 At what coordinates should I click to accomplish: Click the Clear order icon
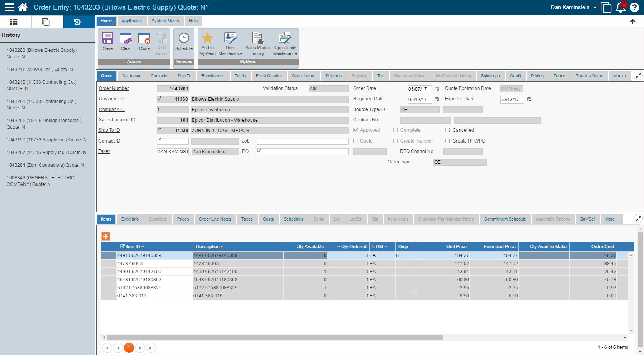coord(126,39)
